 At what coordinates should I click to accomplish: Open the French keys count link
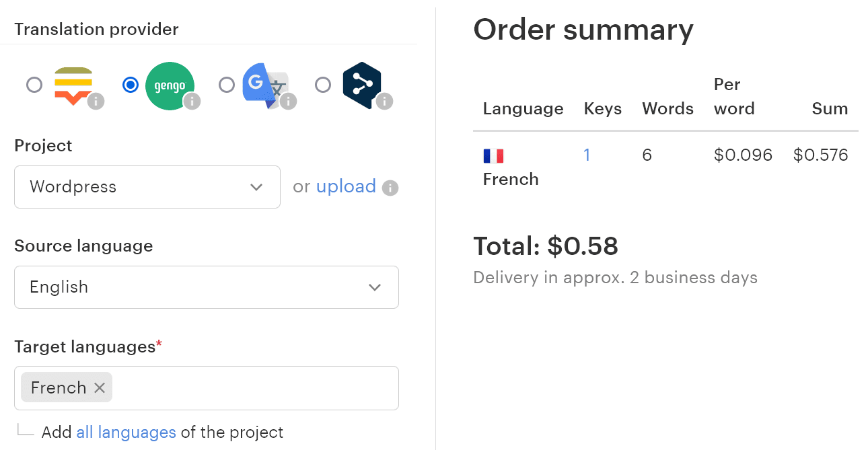[x=587, y=155]
